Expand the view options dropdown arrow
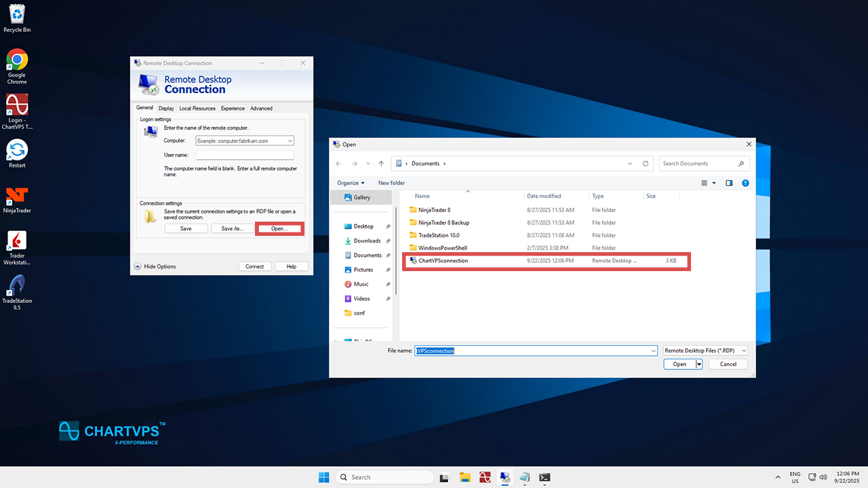This screenshot has height=488, width=868. (x=713, y=183)
